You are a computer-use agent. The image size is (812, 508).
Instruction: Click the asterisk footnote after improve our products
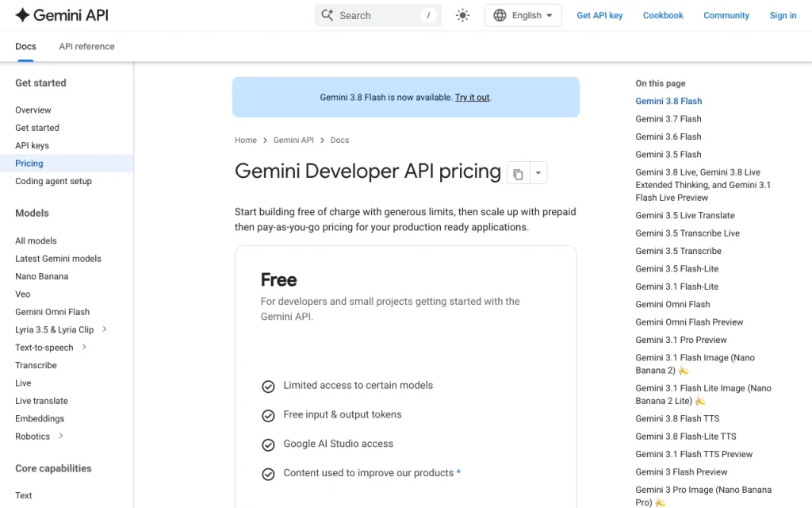(x=458, y=472)
